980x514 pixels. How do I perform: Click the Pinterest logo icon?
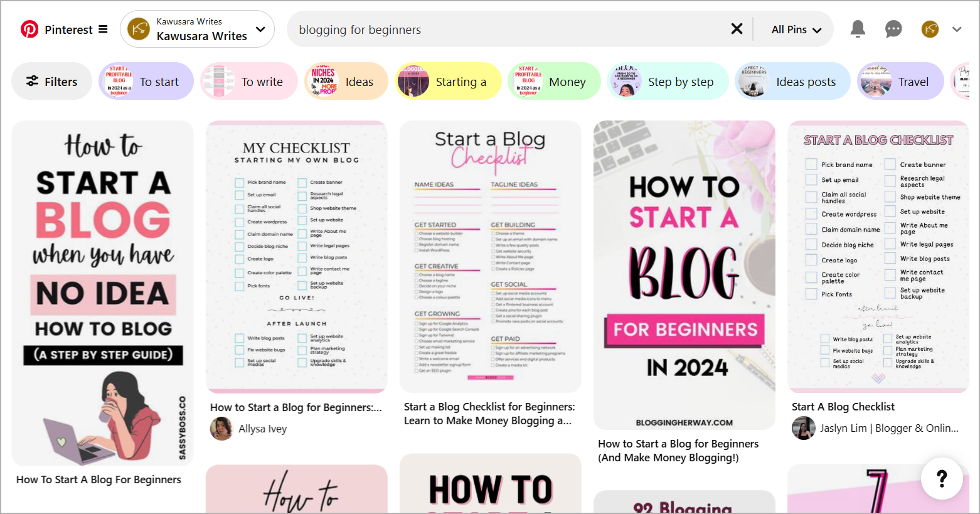pyautogui.click(x=29, y=28)
